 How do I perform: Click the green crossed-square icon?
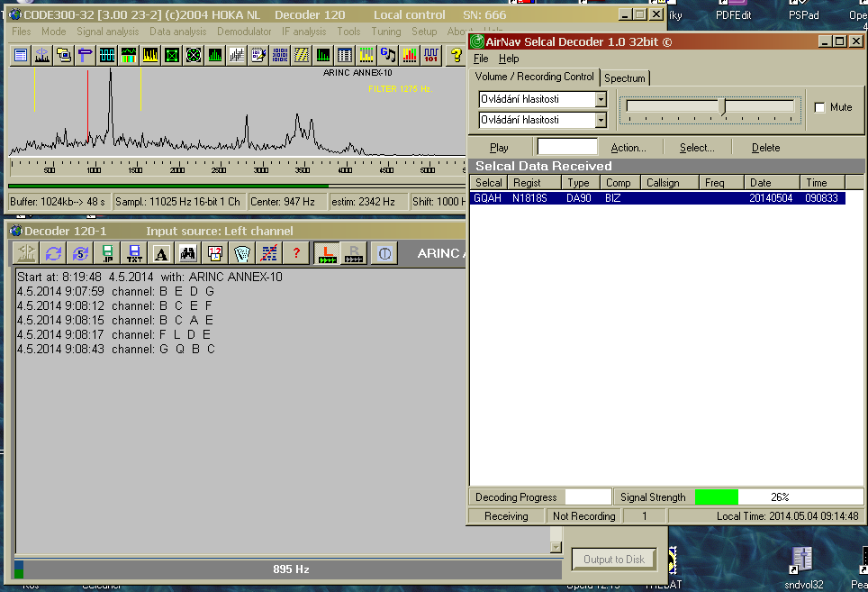172,55
